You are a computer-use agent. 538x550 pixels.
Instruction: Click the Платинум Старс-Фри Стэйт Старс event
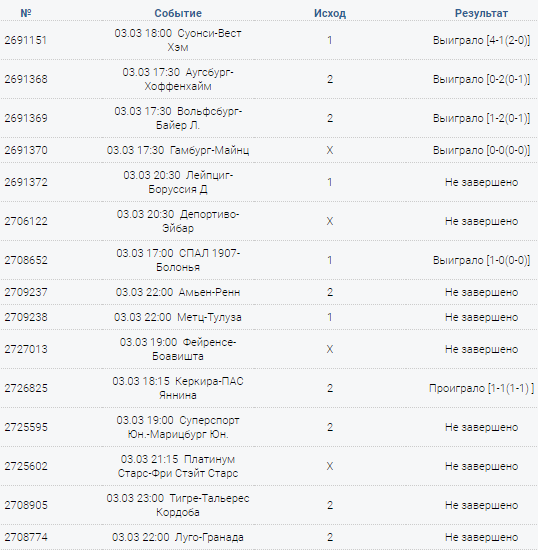(178, 466)
